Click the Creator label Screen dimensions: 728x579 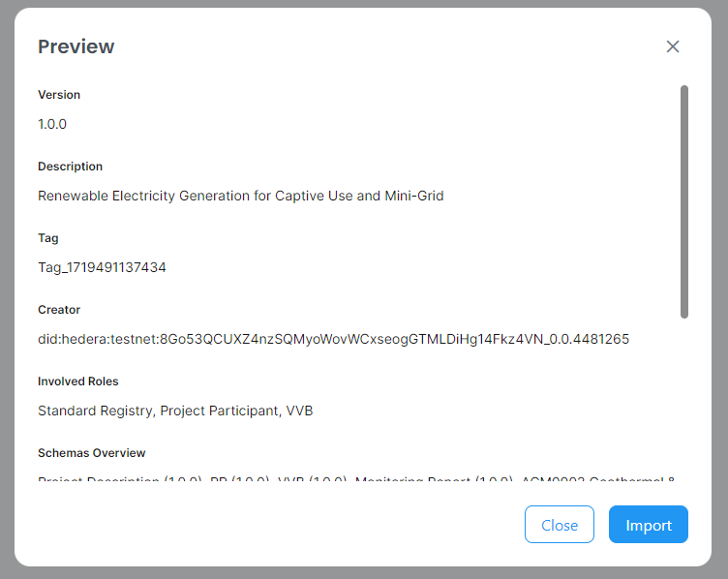(x=59, y=310)
